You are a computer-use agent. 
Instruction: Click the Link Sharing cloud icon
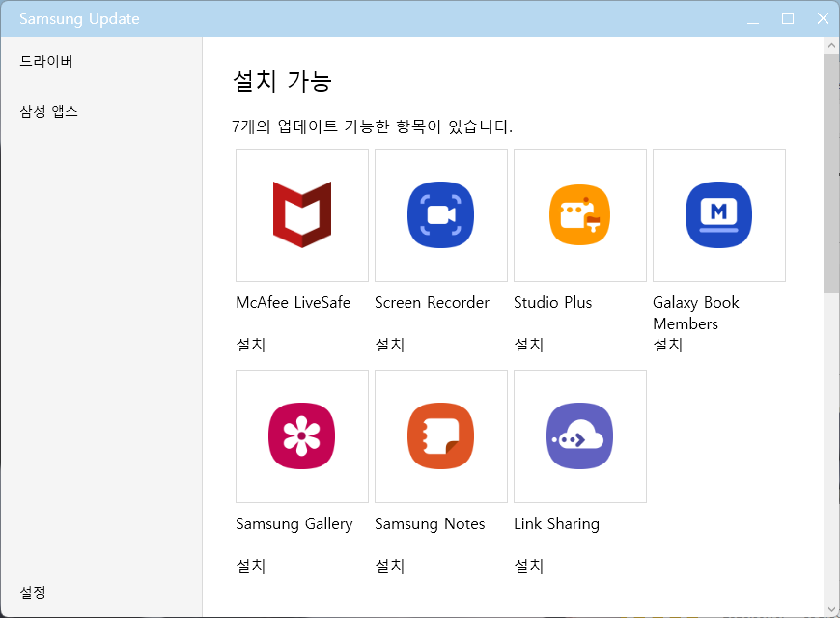click(579, 435)
